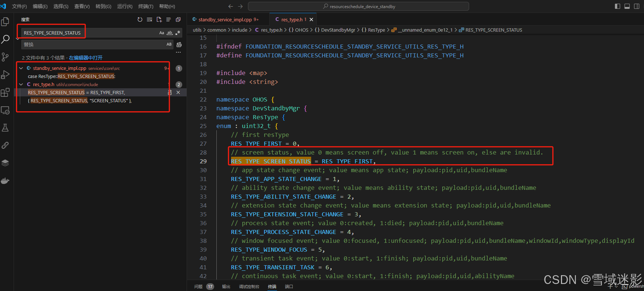Toggle Match Whole Word in search box
Image resolution: width=644 pixels, height=291 pixels.
[170, 33]
